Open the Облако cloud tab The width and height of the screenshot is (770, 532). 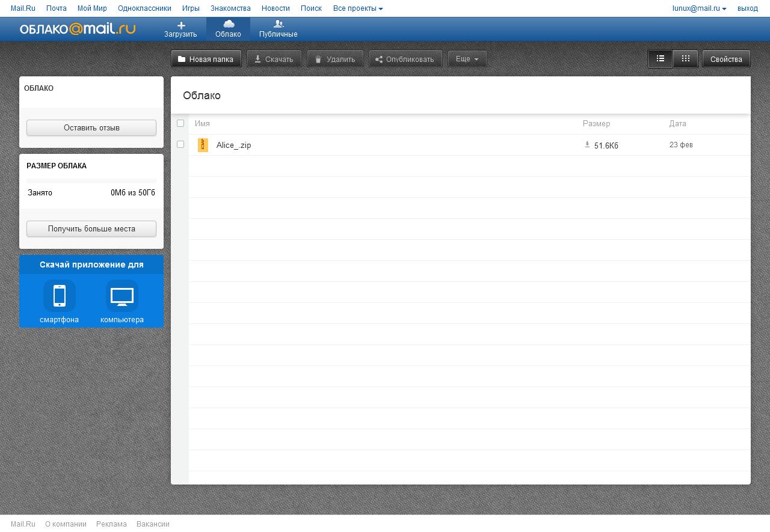click(x=228, y=29)
